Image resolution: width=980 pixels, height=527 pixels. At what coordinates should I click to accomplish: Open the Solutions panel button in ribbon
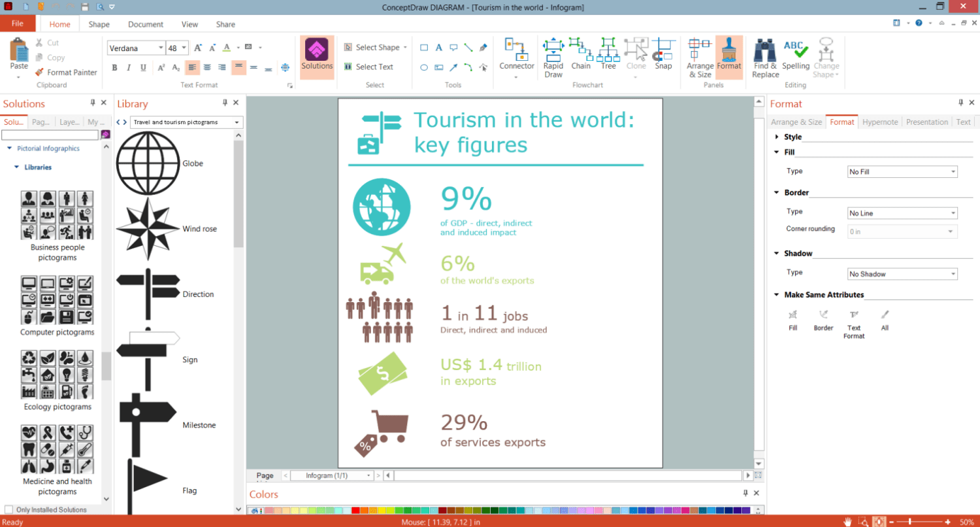click(317, 57)
